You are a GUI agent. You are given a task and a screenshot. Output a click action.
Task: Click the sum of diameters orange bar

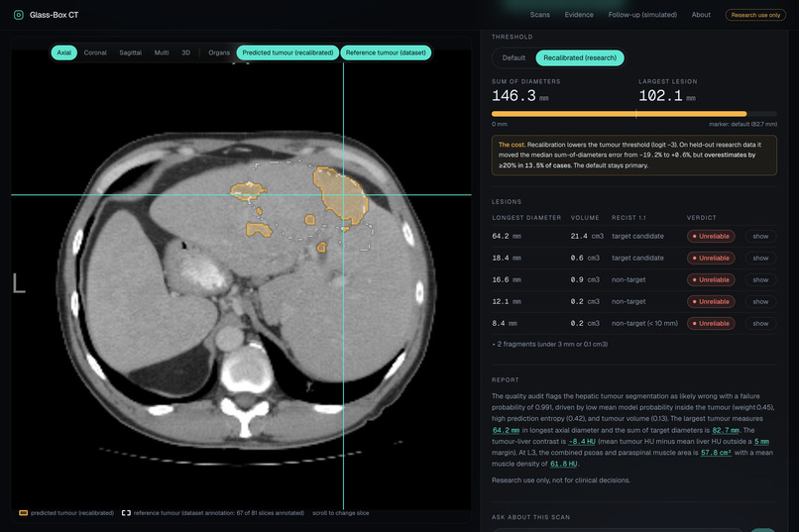tap(619, 114)
